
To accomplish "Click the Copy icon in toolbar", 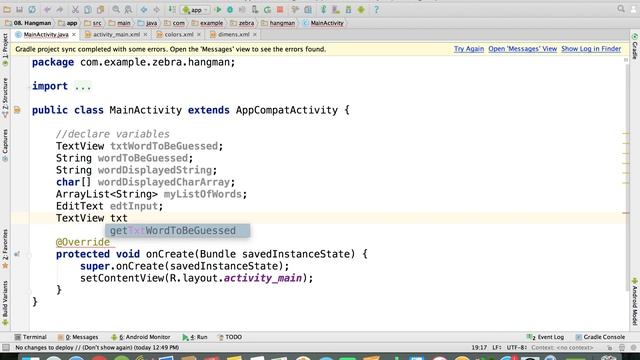I will point(88,9).
